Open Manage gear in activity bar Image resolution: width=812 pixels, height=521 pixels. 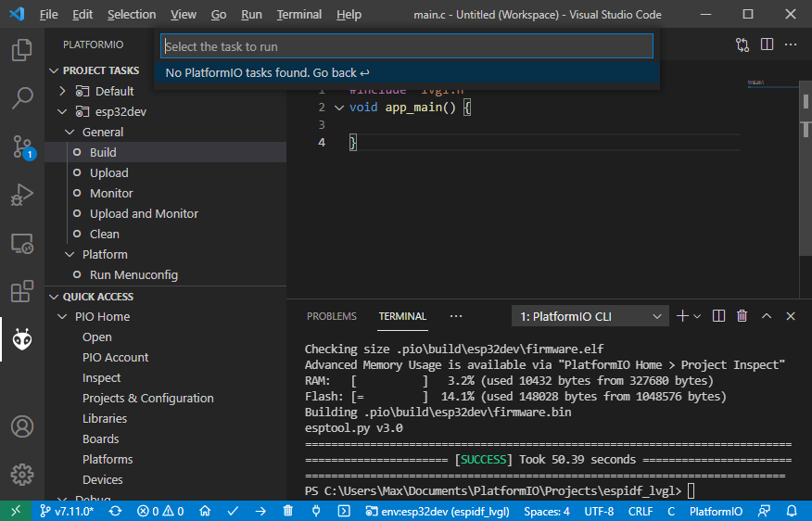[21, 475]
